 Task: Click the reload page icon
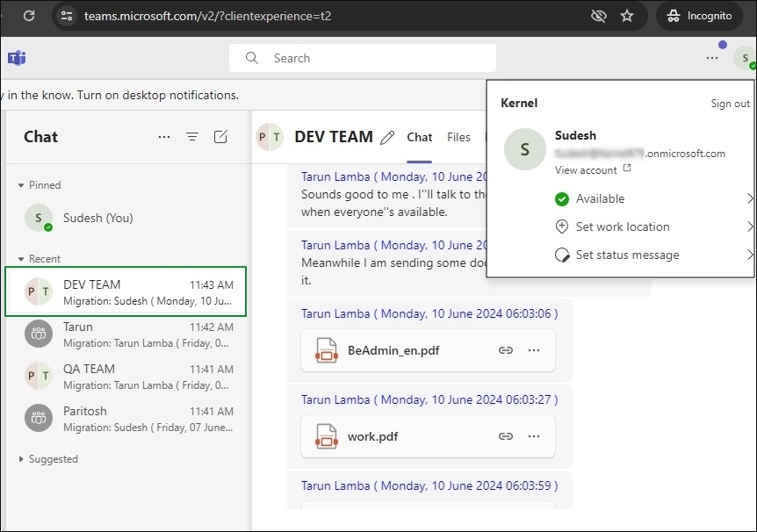click(29, 16)
